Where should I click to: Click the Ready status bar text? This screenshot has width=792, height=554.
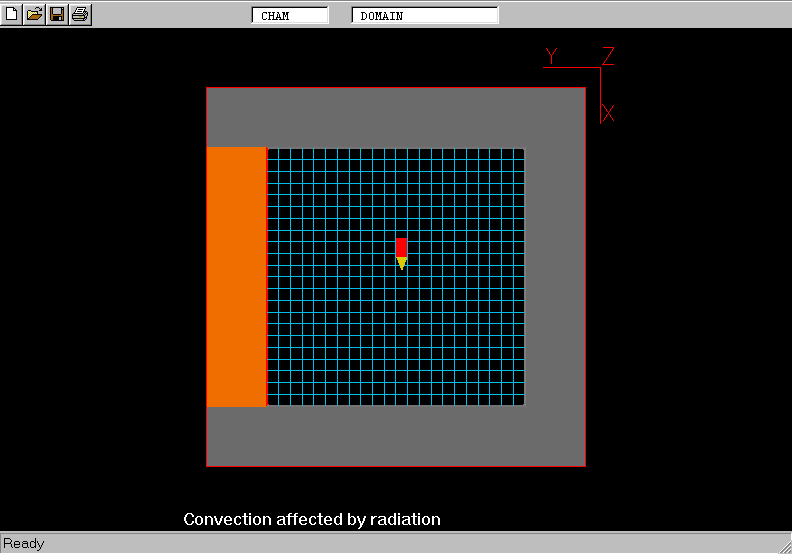click(24, 544)
